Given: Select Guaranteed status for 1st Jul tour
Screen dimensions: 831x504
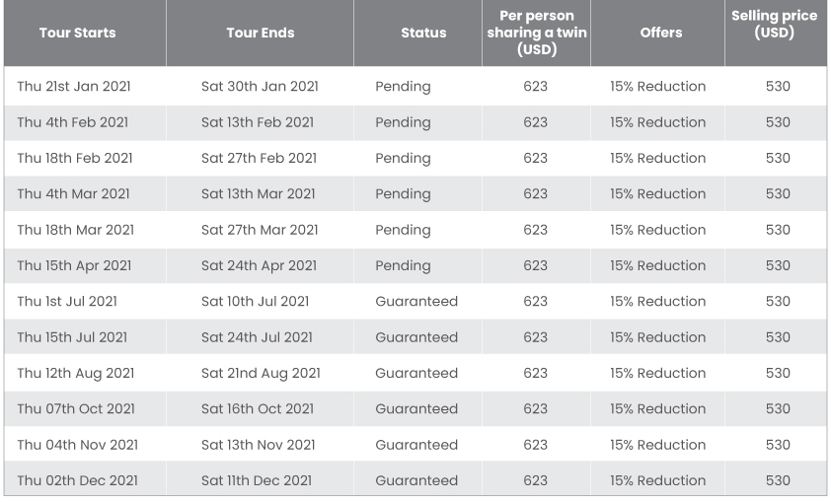Looking at the screenshot, I should (x=416, y=301).
